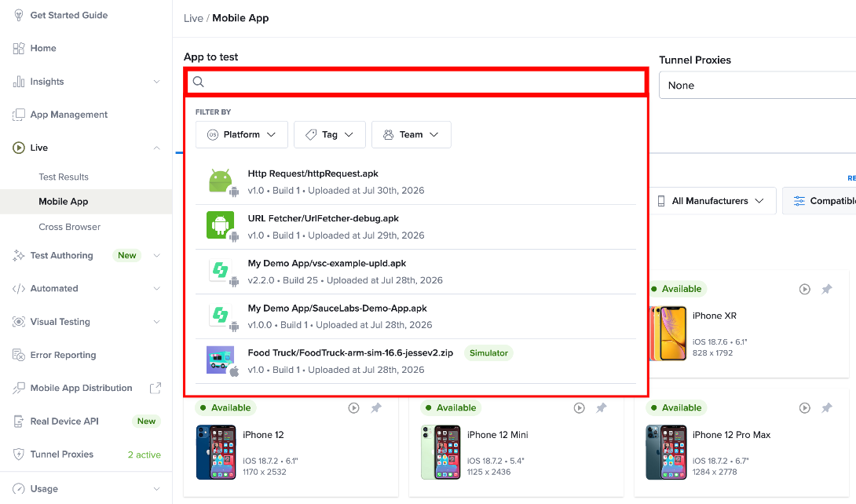Click the Test Authoring sparkle icon
Viewport: 856px width, 504px height.
[x=19, y=255]
